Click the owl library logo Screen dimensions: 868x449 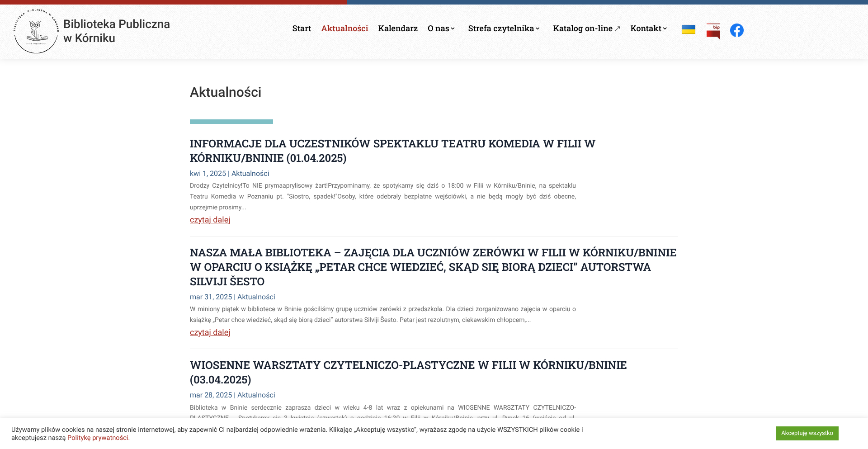click(36, 31)
